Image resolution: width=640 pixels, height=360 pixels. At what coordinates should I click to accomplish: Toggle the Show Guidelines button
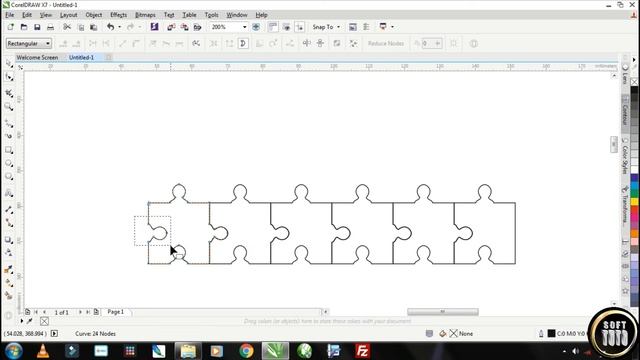pyautogui.click(x=300, y=27)
